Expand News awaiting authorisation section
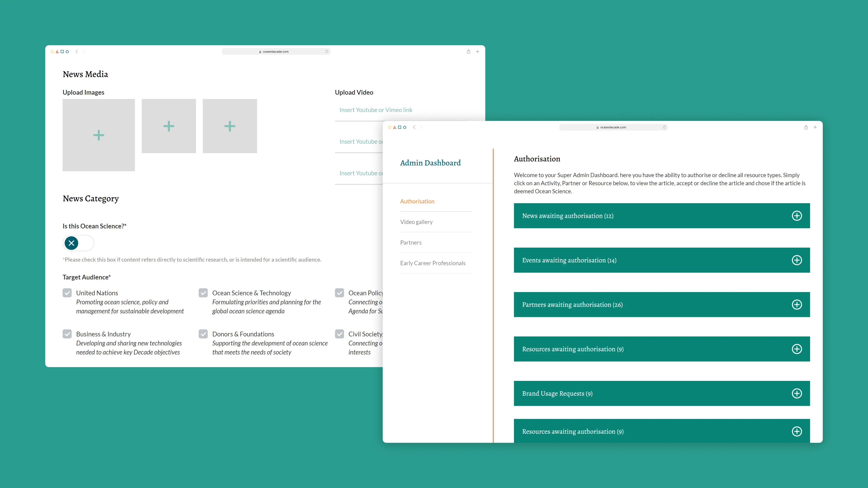 pos(797,216)
